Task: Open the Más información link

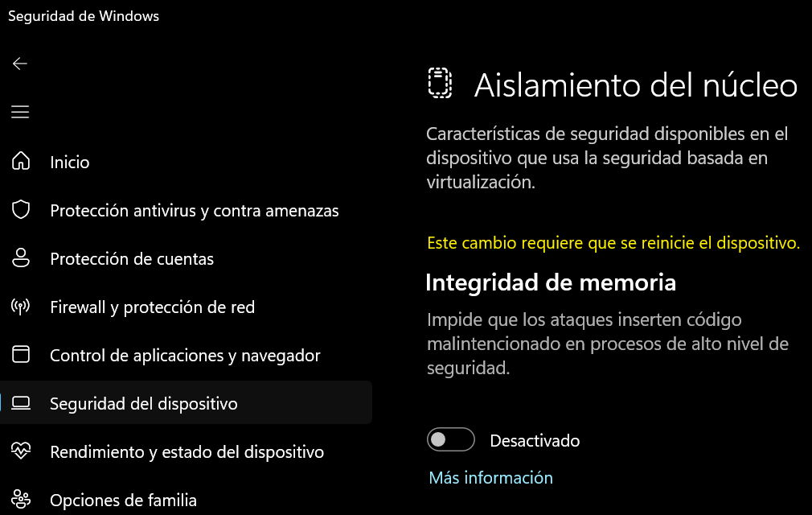Action: tap(490, 478)
